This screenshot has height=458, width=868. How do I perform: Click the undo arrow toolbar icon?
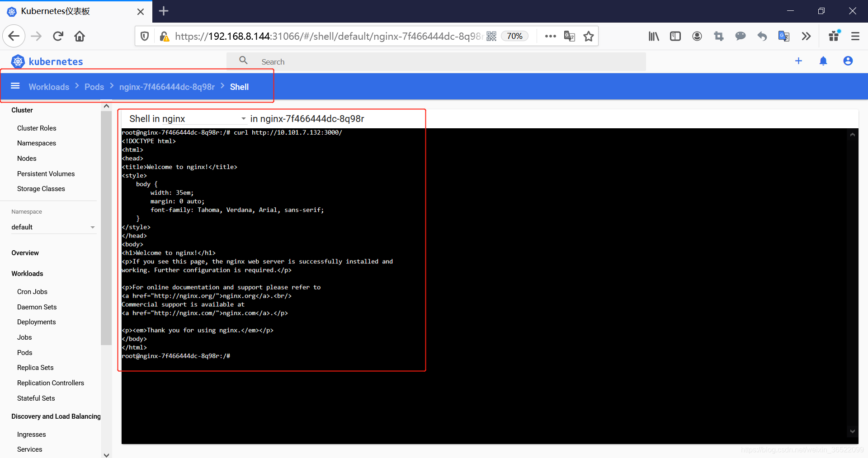coord(762,36)
